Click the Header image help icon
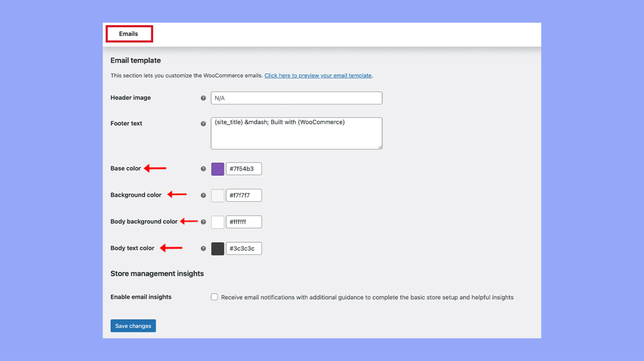Screen dimensions: 644x361 point(203,98)
